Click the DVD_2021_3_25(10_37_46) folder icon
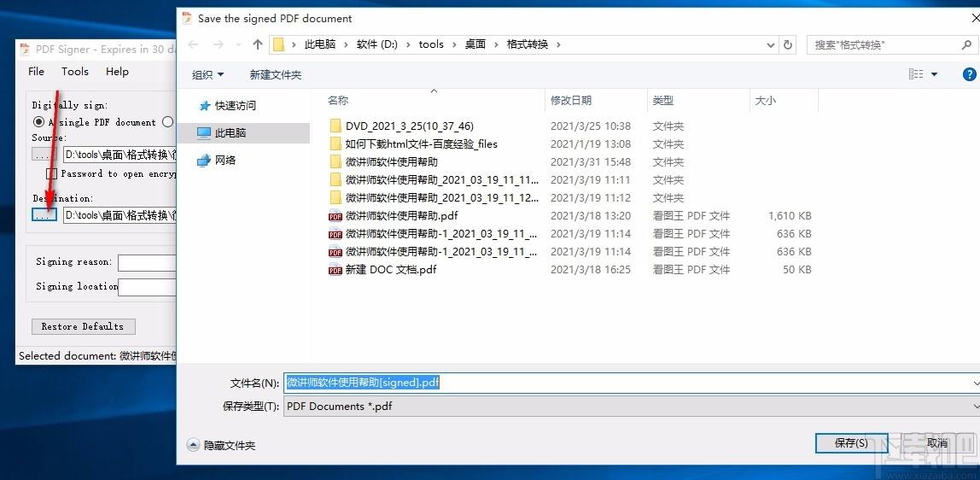This screenshot has width=980, height=480. [335, 126]
